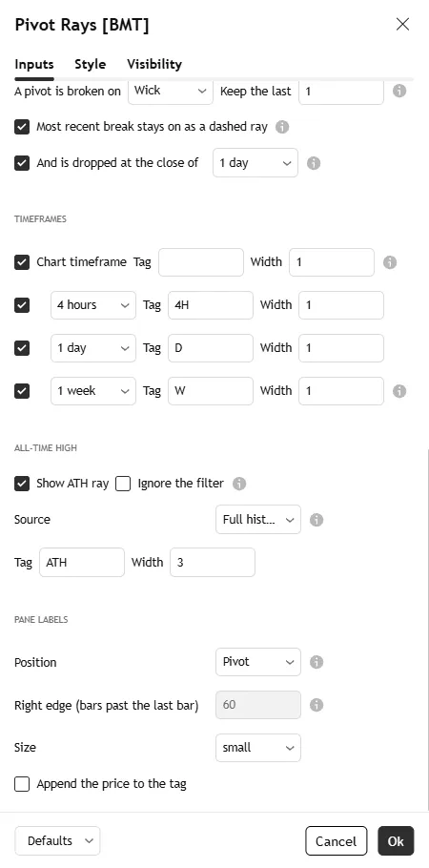Expand the Size small dropdown
Screen dimensions: 429x868
[x=258, y=748]
